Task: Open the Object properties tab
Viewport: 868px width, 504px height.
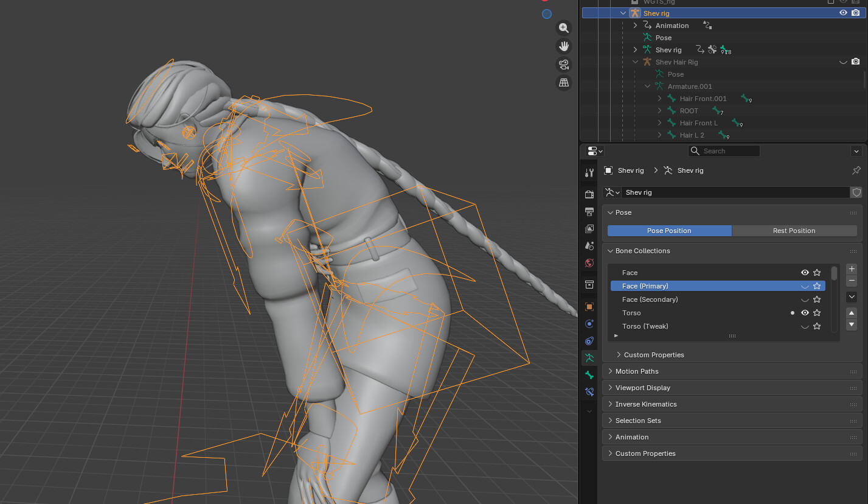Action: [589, 307]
